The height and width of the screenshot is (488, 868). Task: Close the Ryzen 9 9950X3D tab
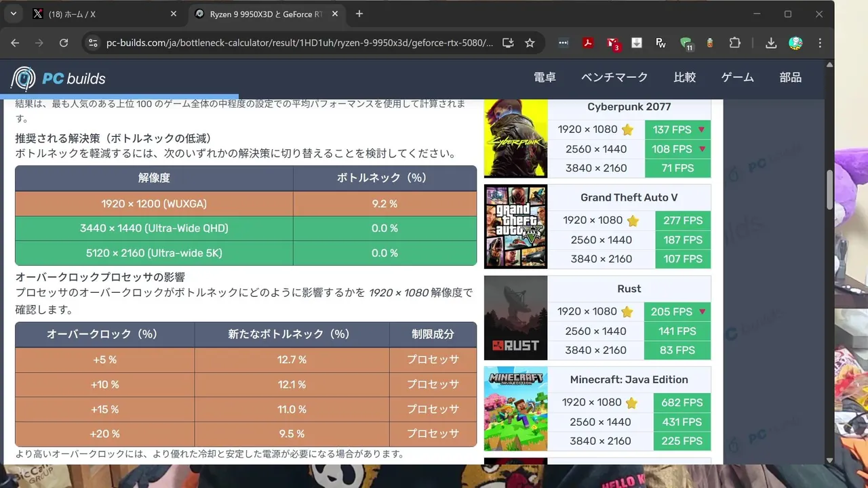(336, 14)
